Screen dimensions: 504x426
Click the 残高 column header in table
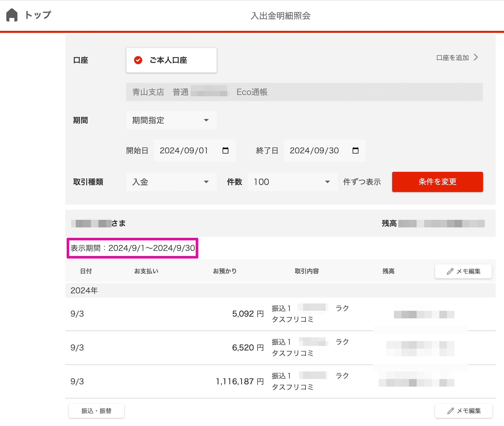pos(388,271)
